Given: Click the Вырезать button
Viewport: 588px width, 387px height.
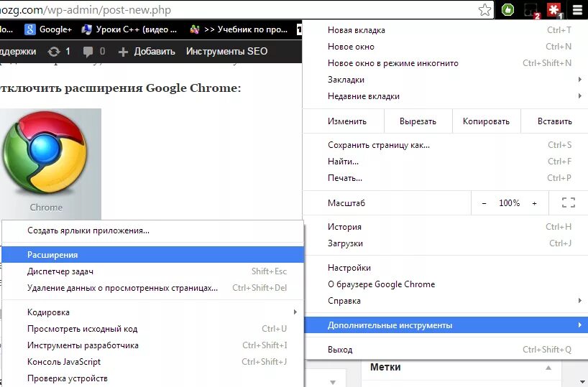Looking at the screenshot, I should (418, 121).
